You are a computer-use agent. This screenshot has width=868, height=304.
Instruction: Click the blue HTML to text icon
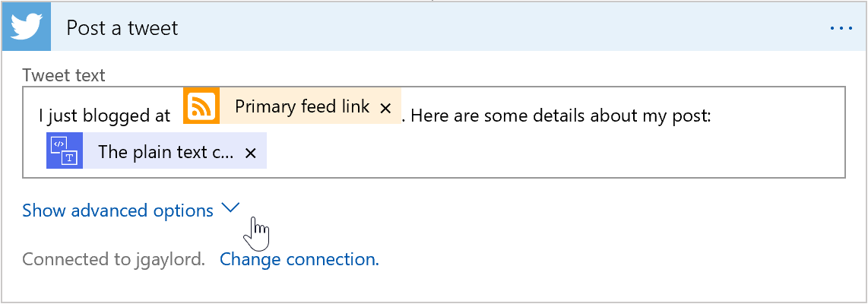coord(65,150)
